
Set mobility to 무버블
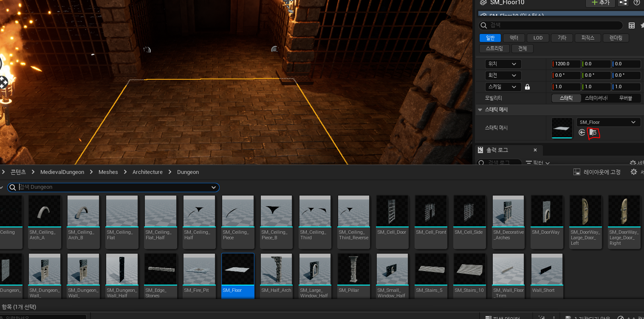[x=625, y=98]
